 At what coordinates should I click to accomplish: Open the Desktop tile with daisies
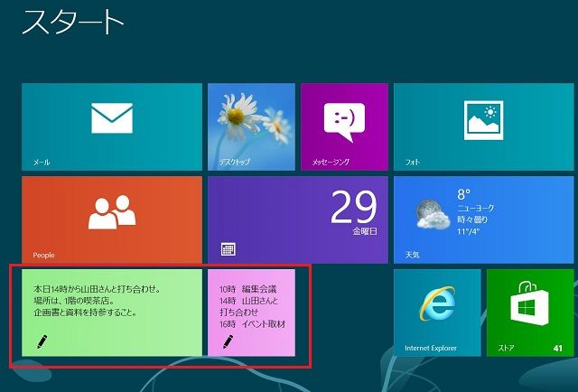point(251,126)
